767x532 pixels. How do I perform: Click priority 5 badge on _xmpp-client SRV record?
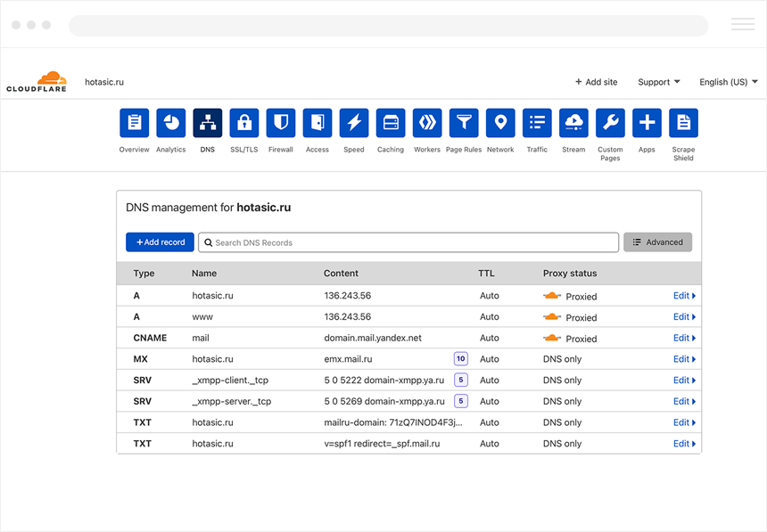[461, 380]
